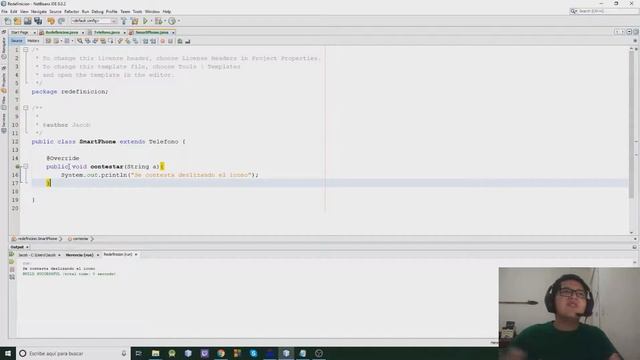Stop the running process in Output

pos(12,269)
